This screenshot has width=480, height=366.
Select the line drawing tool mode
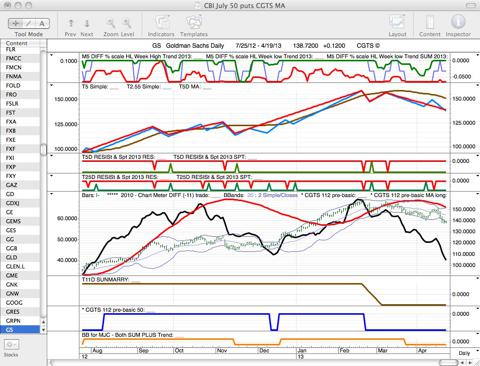(x=29, y=23)
